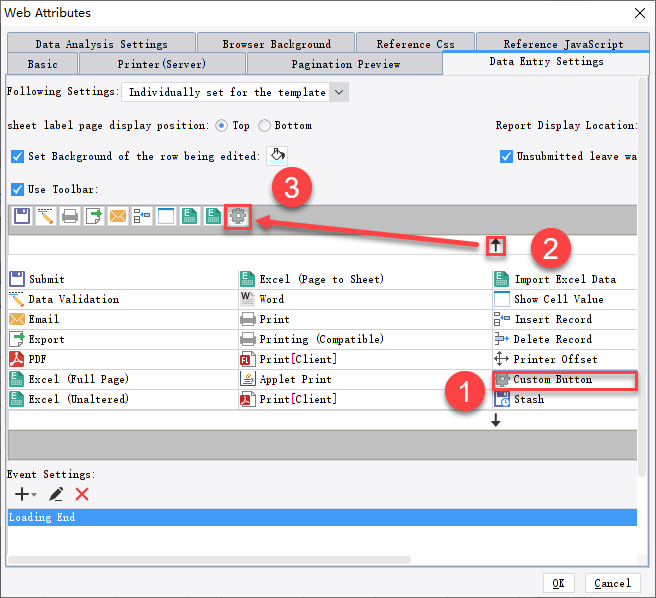Select Custom Button in the buttons list

click(x=565, y=380)
